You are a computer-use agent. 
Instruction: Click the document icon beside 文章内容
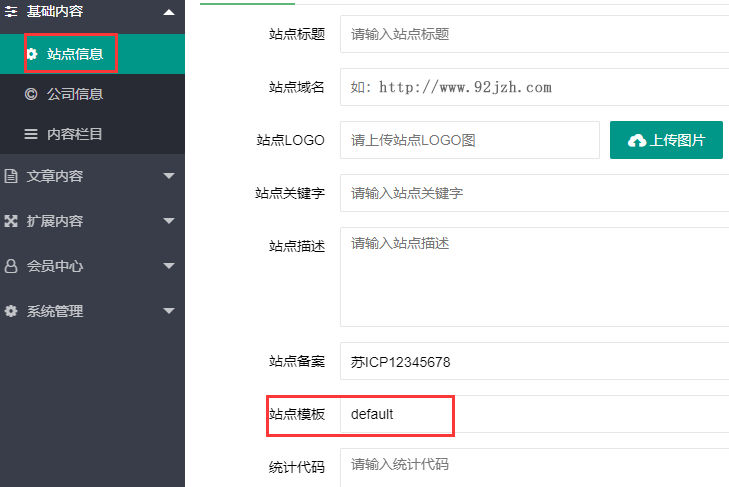tap(11, 176)
